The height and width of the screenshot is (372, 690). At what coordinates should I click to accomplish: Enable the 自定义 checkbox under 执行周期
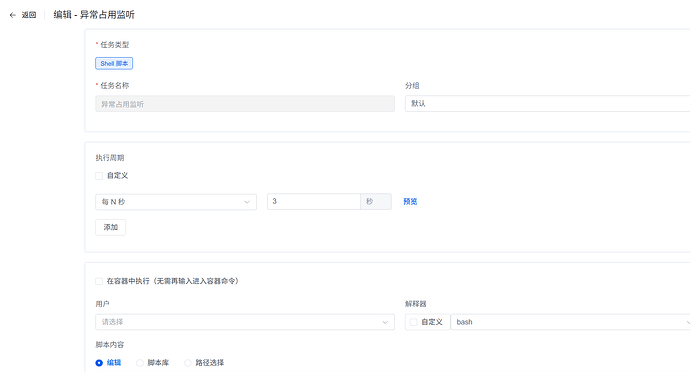[x=99, y=176]
